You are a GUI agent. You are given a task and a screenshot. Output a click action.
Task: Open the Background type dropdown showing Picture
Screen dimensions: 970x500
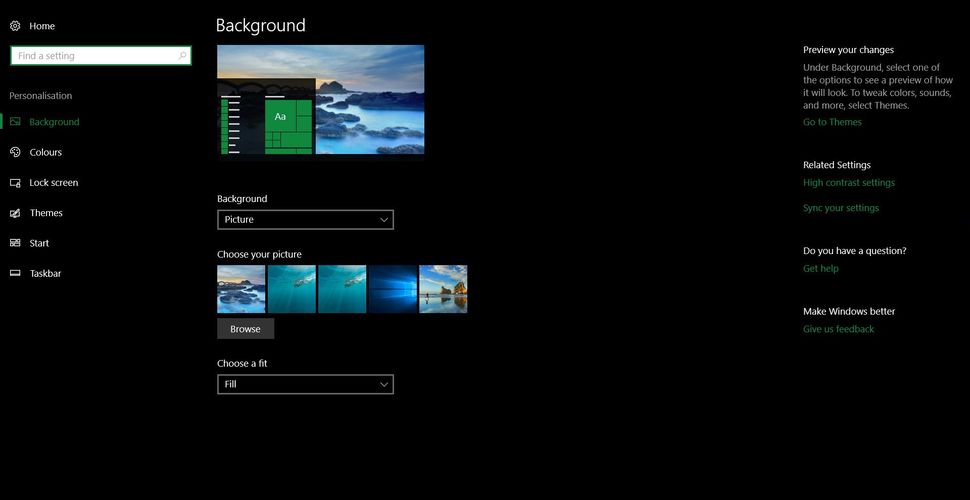point(306,220)
